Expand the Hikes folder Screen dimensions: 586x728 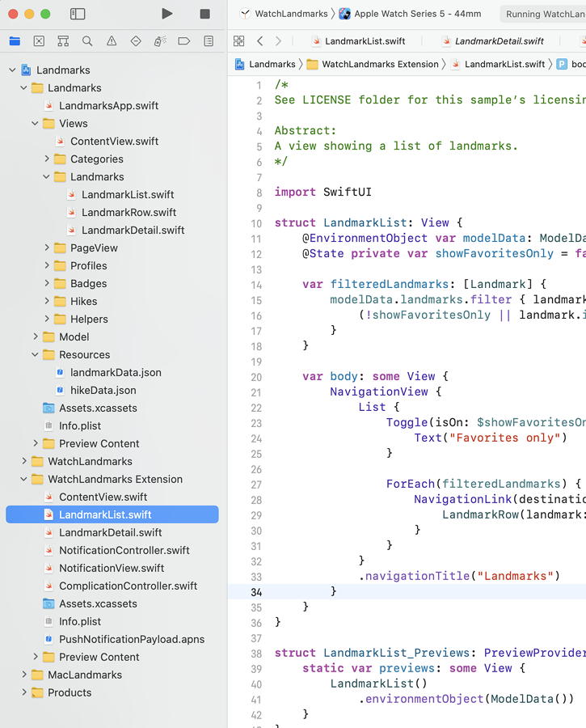(x=46, y=302)
